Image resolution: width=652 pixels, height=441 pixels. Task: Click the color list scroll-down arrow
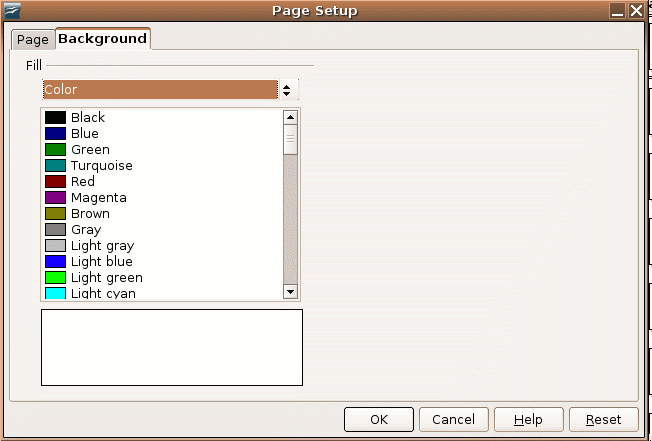(x=290, y=292)
